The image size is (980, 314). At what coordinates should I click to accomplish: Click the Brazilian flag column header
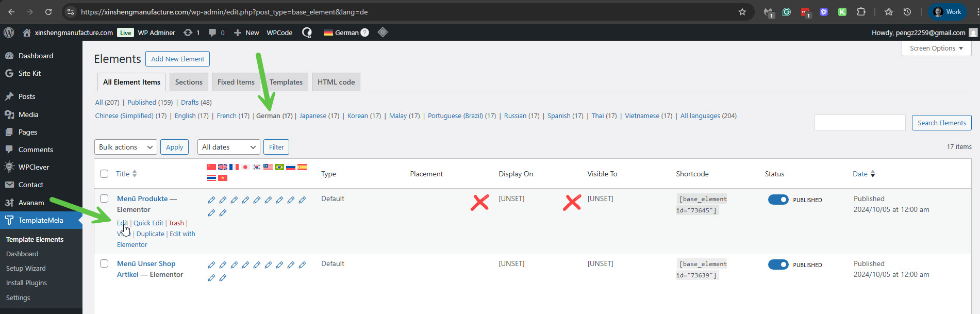tap(279, 167)
